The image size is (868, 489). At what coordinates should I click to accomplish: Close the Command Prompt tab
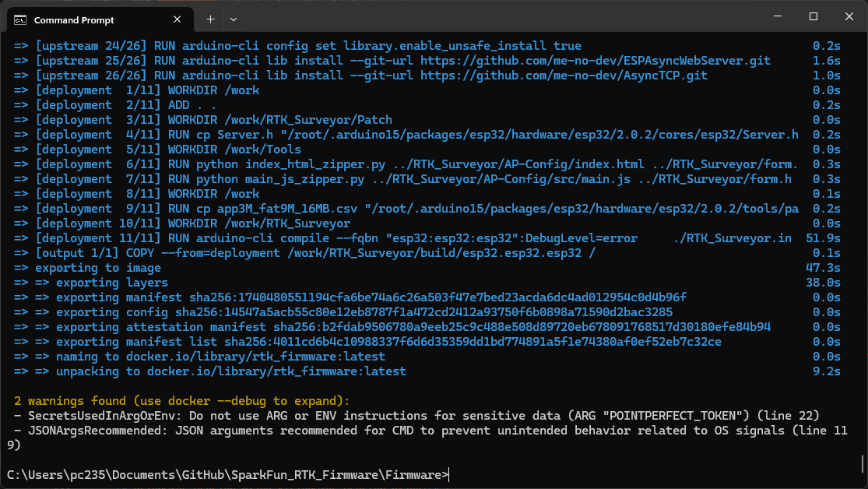[x=177, y=19]
